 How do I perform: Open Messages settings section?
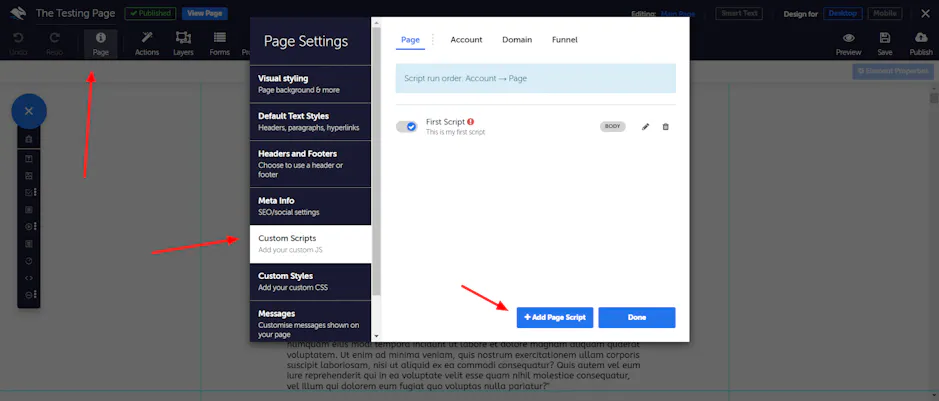[x=310, y=321]
